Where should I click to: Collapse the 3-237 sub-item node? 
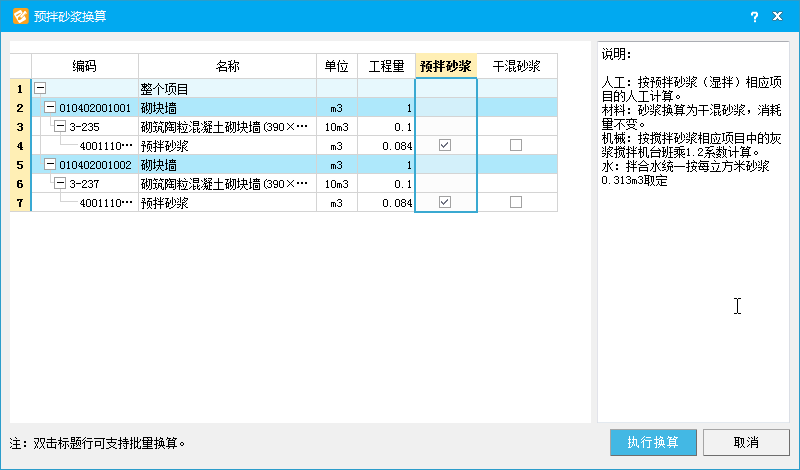[60, 184]
